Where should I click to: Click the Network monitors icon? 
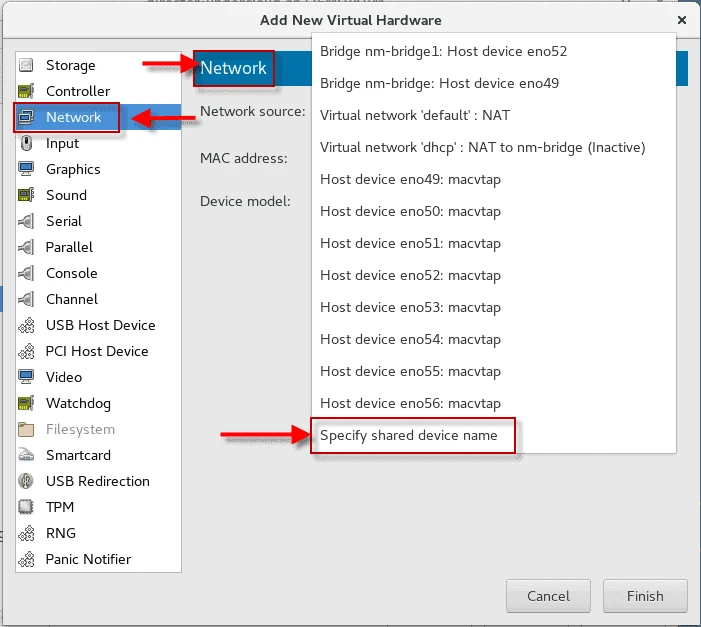point(26,117)
